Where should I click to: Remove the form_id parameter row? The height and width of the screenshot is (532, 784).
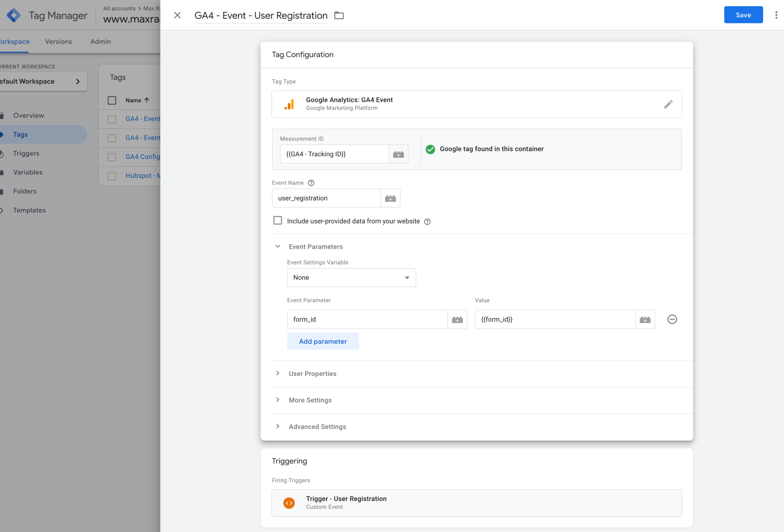(x=673, y=319)
